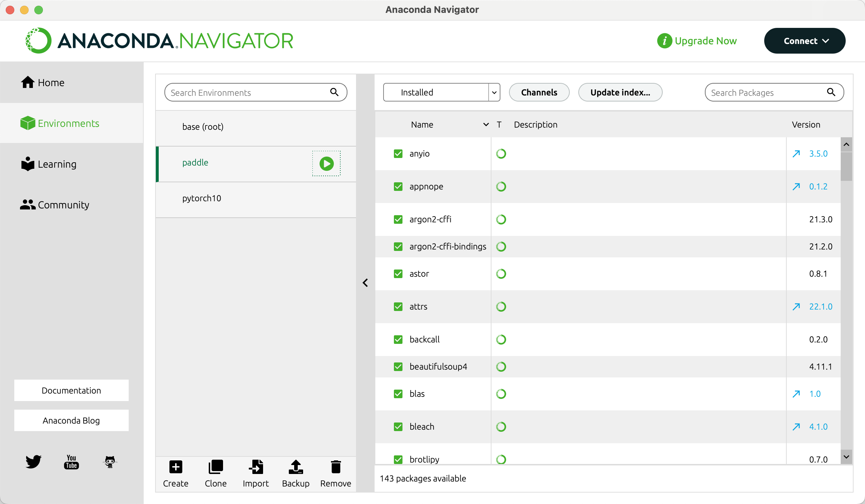Click the Channels button
Image resolution: width=865 pixels, height=504 pixels.
pyautogui.click(x=539, y=93)
